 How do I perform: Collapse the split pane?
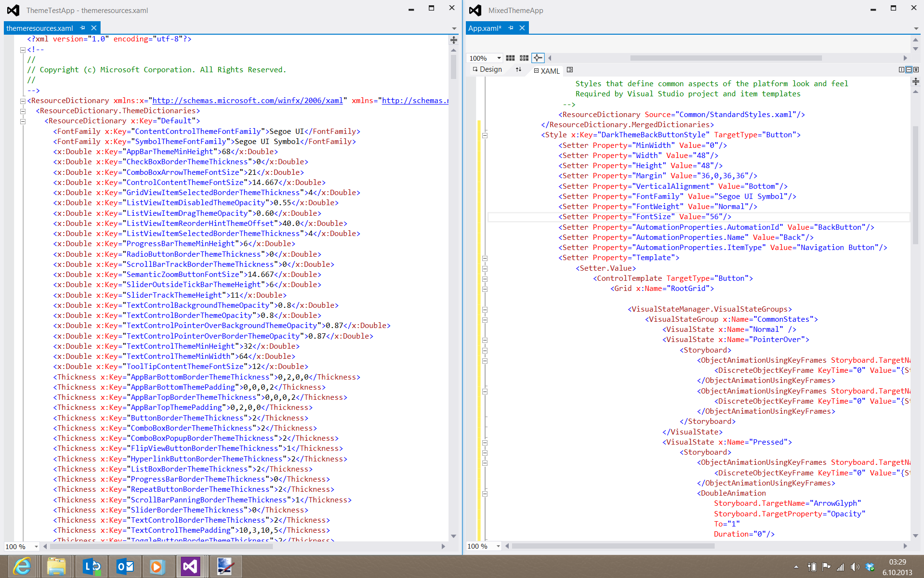(916, 70)
